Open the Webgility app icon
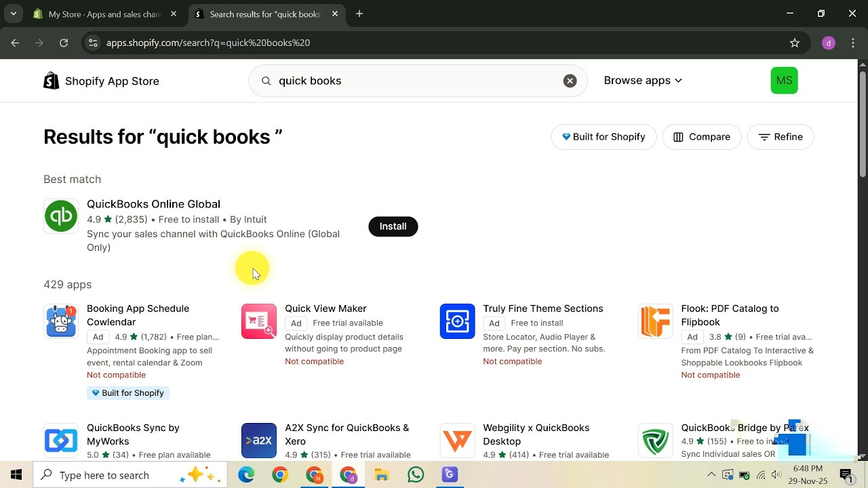Viewport: 868px width, 488px height. [x=457, y=441]
